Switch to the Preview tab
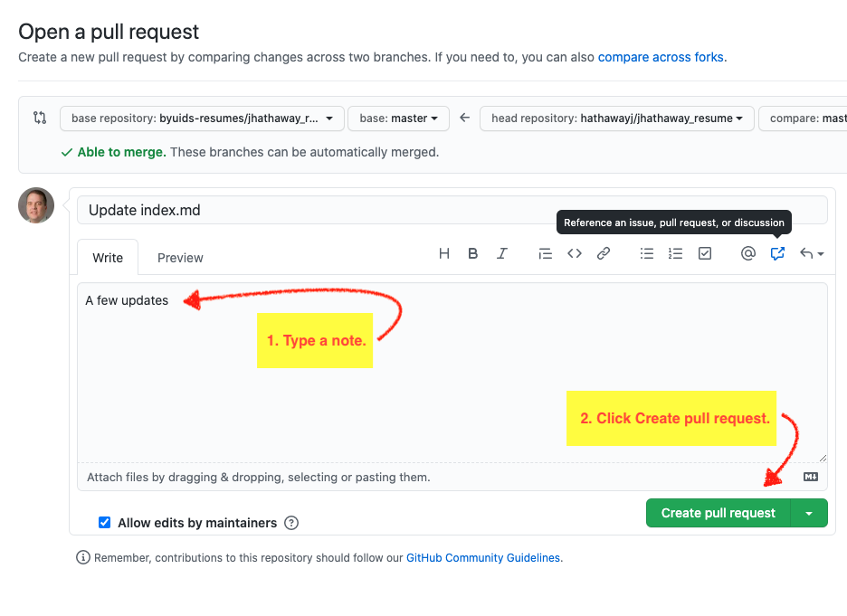This screenshot has width=847, height=616. (x=180, y=258)
